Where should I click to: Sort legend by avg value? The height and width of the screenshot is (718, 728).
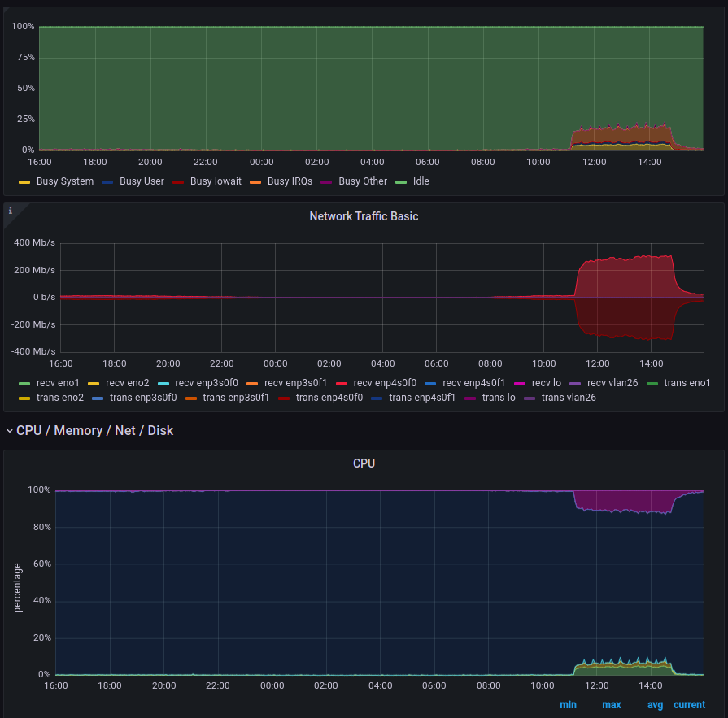point(655,704)
